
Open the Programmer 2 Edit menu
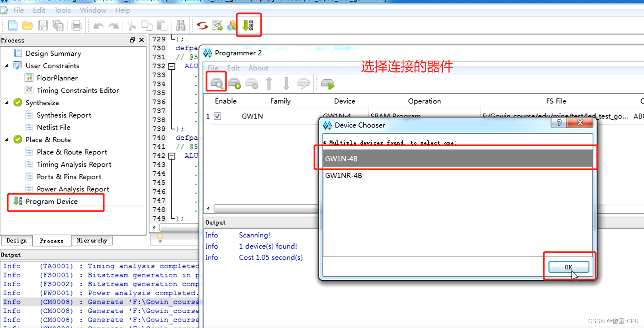(233, 68)
